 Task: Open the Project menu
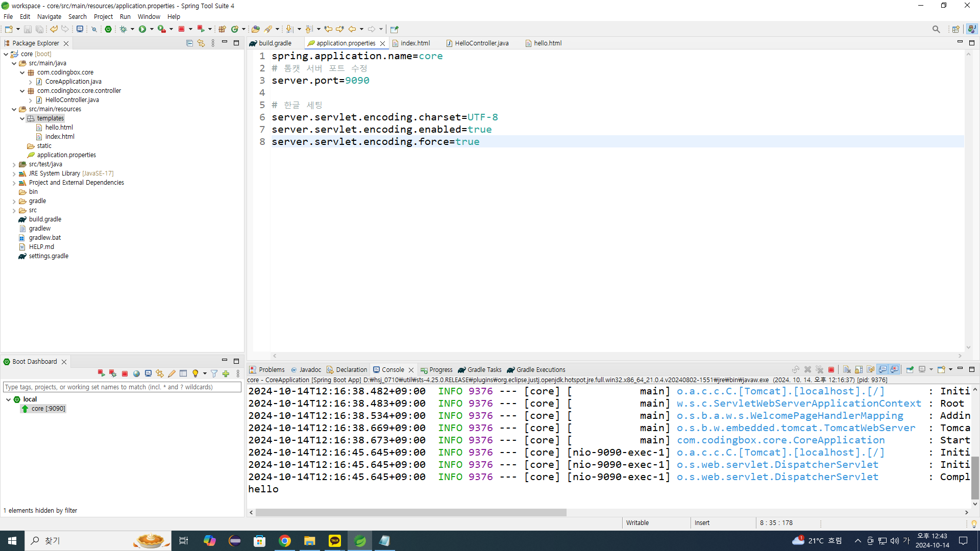(x=103, y=16)
